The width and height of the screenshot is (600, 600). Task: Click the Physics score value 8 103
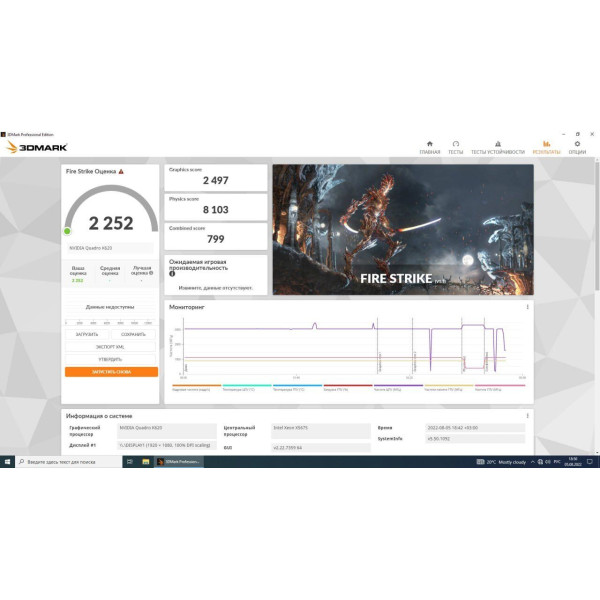click(x=215, y=210)
